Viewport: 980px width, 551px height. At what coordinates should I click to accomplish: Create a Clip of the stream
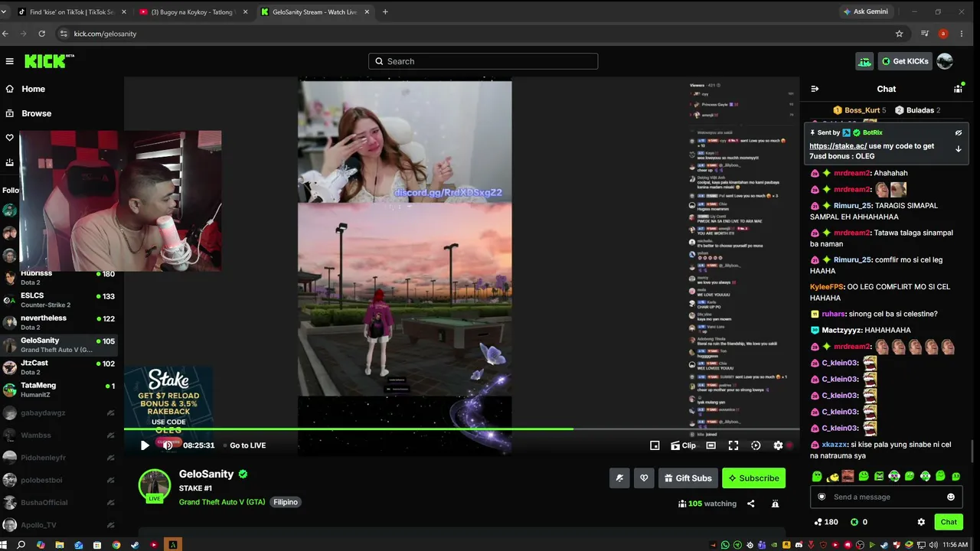(683, 445)
